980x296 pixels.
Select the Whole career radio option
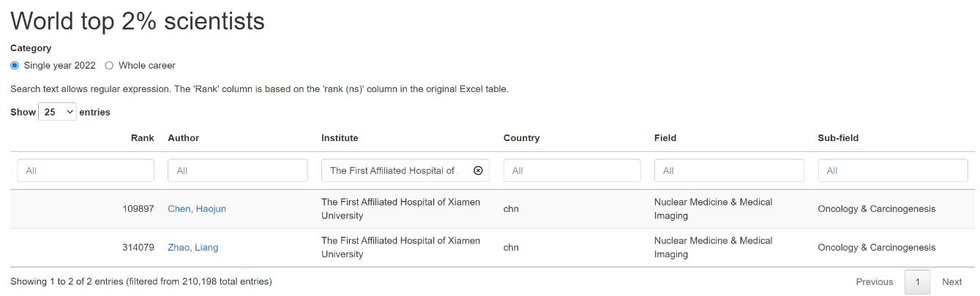[x=109, y=66]
